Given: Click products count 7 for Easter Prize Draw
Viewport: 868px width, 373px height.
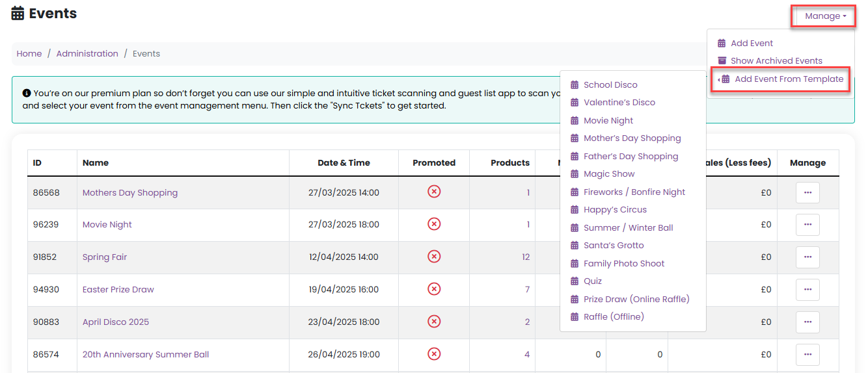Looking at the screenshot, I should tap(527, 290).
